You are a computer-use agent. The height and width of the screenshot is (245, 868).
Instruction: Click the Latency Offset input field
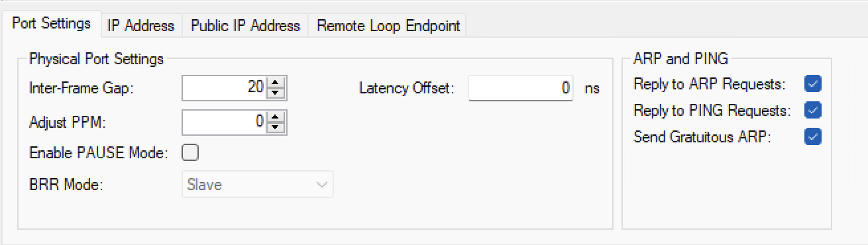pos(521,87)
